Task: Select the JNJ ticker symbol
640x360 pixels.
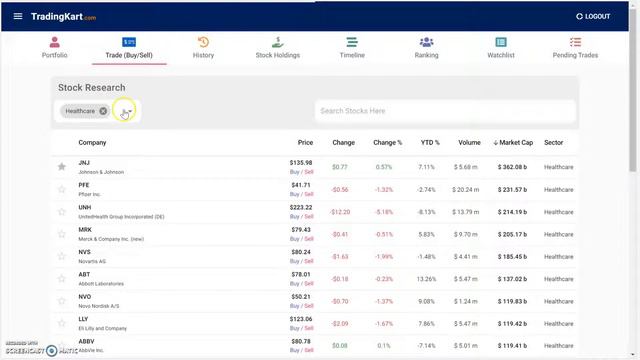Action: (x=84, y=162)
